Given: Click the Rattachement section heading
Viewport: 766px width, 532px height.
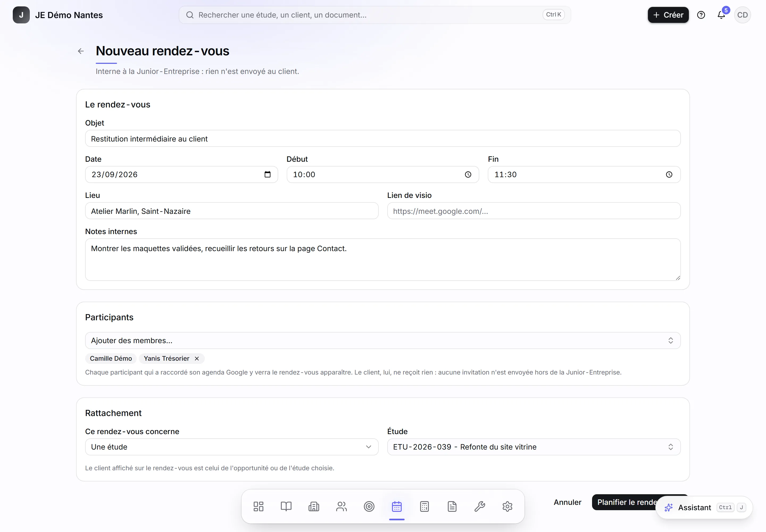Looking at the screenshot, I should [x=113, y=413].
